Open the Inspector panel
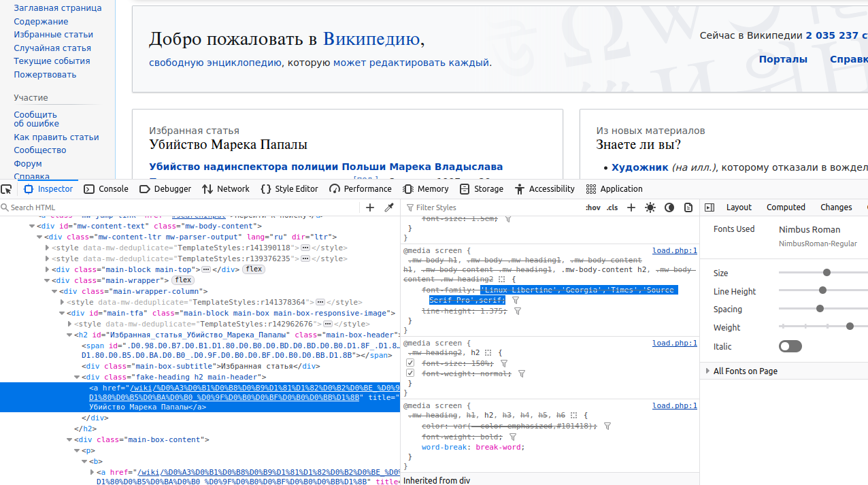This screenshot has width=868, height=485. [x=48, y=189]
